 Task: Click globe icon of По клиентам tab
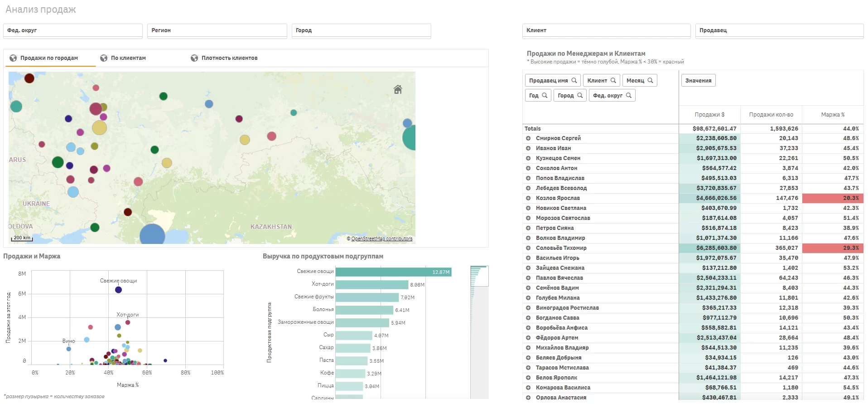(104, 58)
